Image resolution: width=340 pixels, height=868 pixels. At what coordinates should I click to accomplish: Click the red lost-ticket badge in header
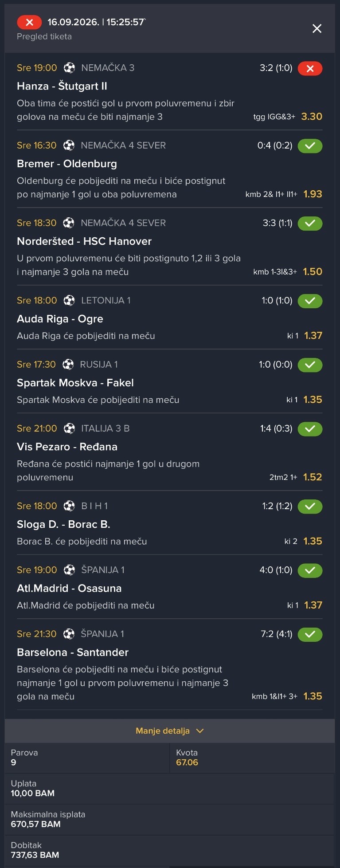tap(29, 22)
